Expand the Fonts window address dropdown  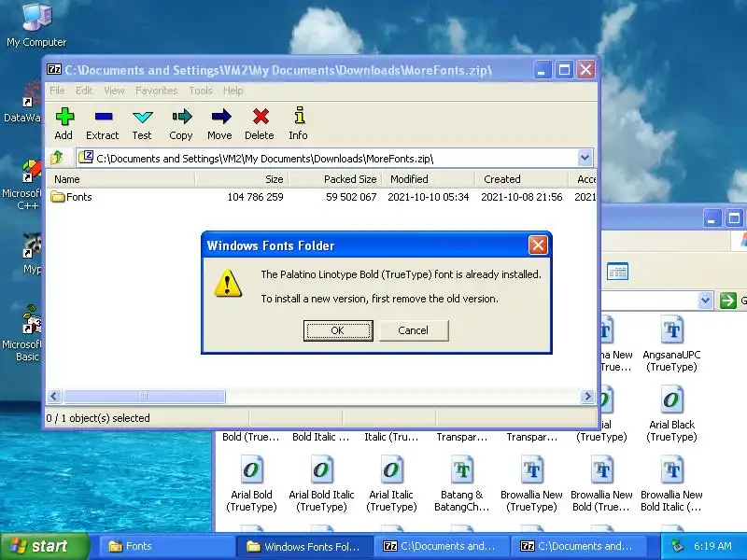[705, 301]
